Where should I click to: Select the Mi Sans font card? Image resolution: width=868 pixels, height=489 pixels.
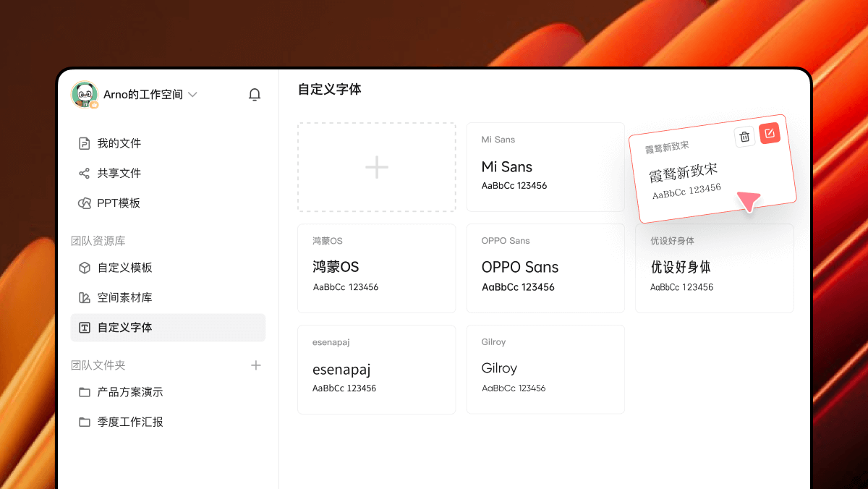tap(545, 167)
